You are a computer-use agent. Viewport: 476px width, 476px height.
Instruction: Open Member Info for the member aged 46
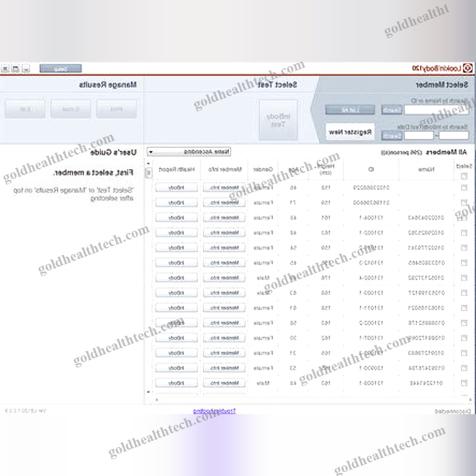224,188
